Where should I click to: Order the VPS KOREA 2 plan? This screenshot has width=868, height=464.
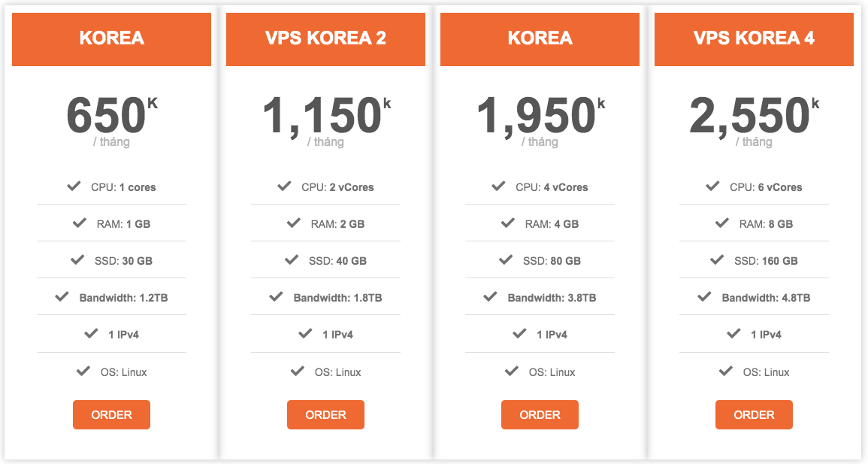point(325,414)
